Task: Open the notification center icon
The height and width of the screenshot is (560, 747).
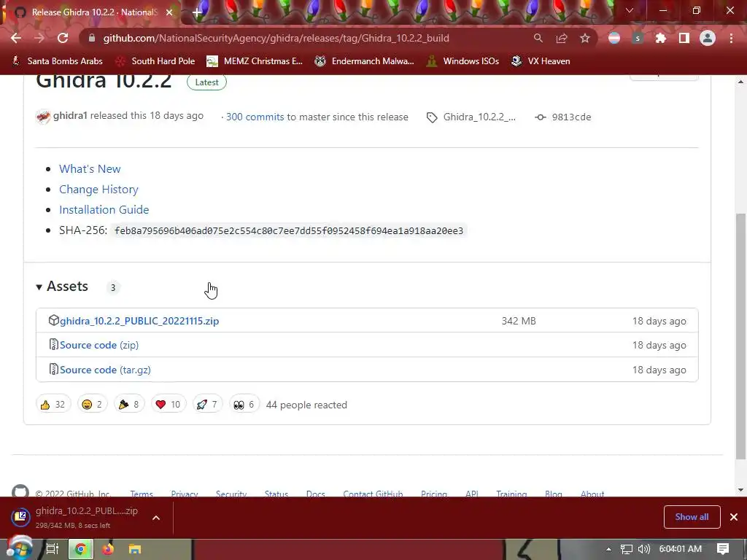Action: [x=723, y=549]
